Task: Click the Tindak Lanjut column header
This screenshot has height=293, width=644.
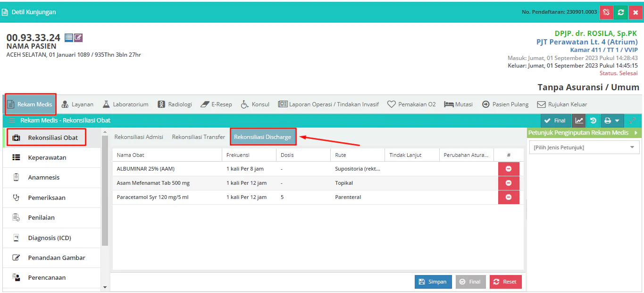Action: pyautogui.click(x=412, y=155)
